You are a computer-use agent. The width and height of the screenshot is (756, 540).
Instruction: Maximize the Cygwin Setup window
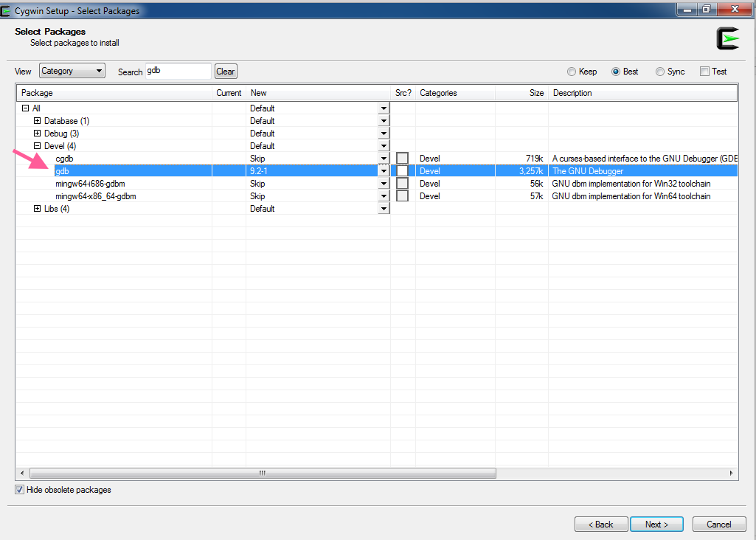click(707, 9)
